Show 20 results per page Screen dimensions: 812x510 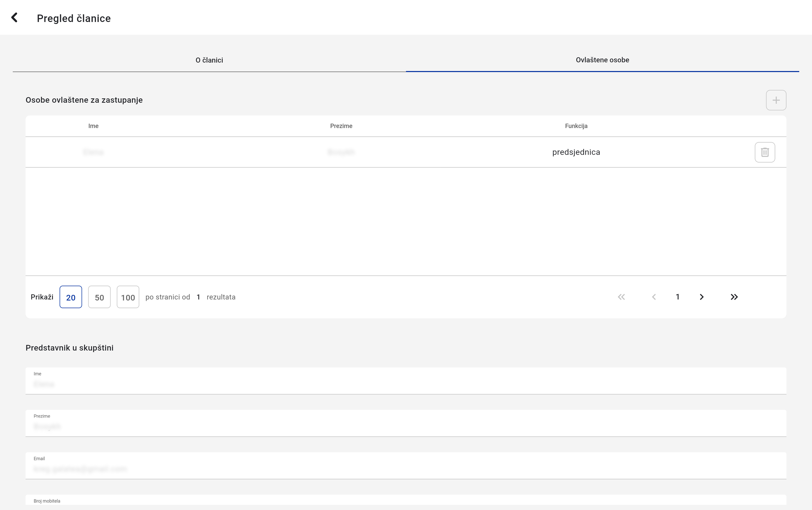tap(70, 297)
